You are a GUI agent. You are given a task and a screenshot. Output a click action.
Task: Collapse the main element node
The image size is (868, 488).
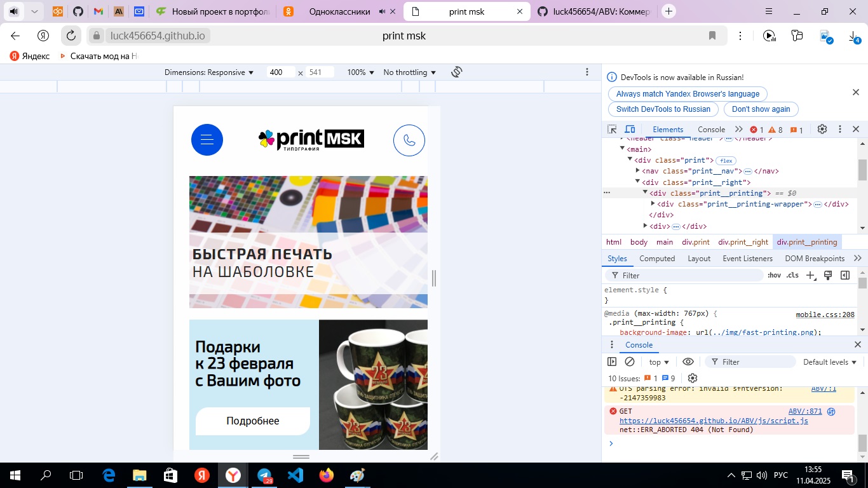coord(623,149)
